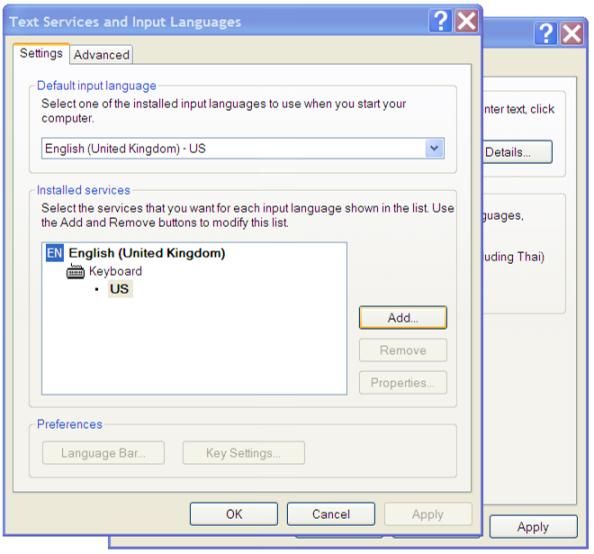Select the US keyboard layout entry
594x554 pixels.
(x=120, y=289)
